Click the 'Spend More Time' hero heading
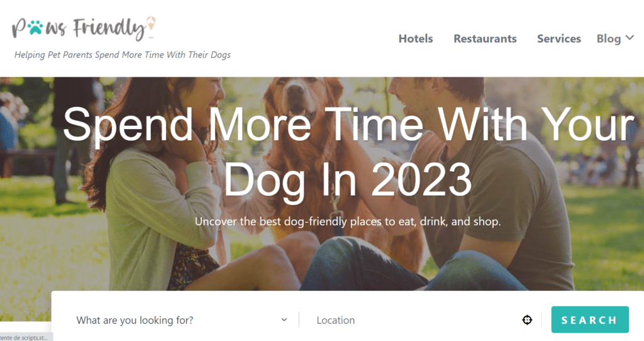The width and height of the screenshot is (644, 341). click(348, 152)
